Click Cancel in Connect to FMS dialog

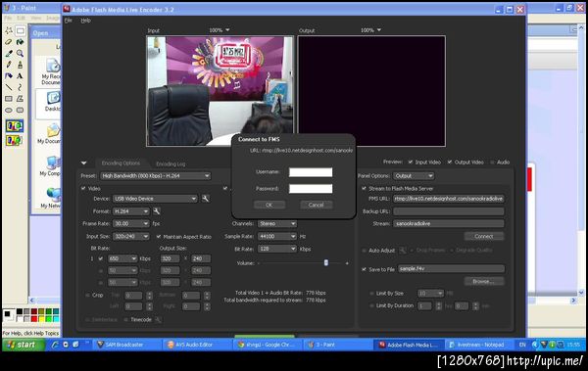click(x=316, y=205)
